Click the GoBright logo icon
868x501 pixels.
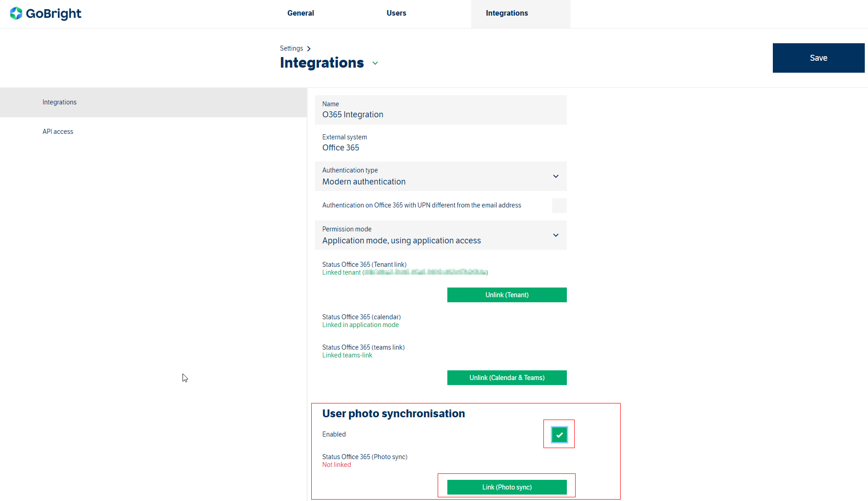pos(16,13)
